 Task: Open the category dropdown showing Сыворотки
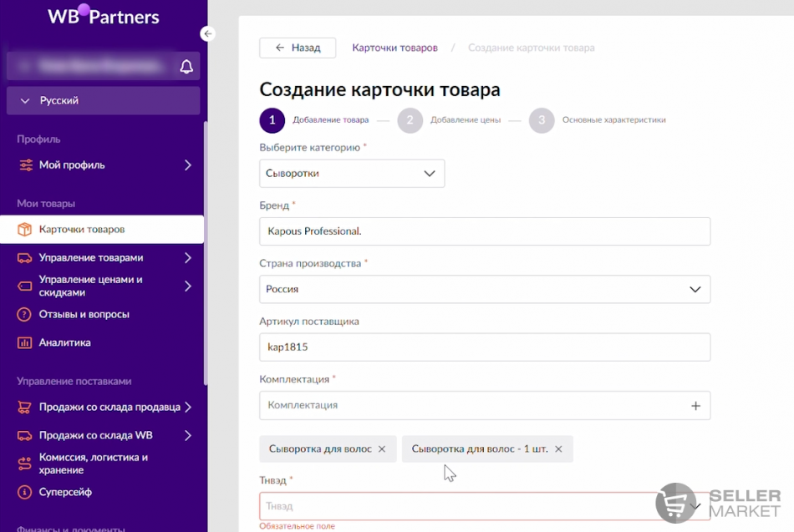pos(352,174)
